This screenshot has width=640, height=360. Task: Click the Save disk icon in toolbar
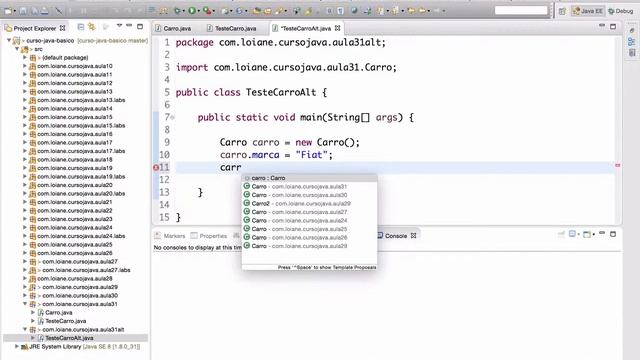(23, 11)
